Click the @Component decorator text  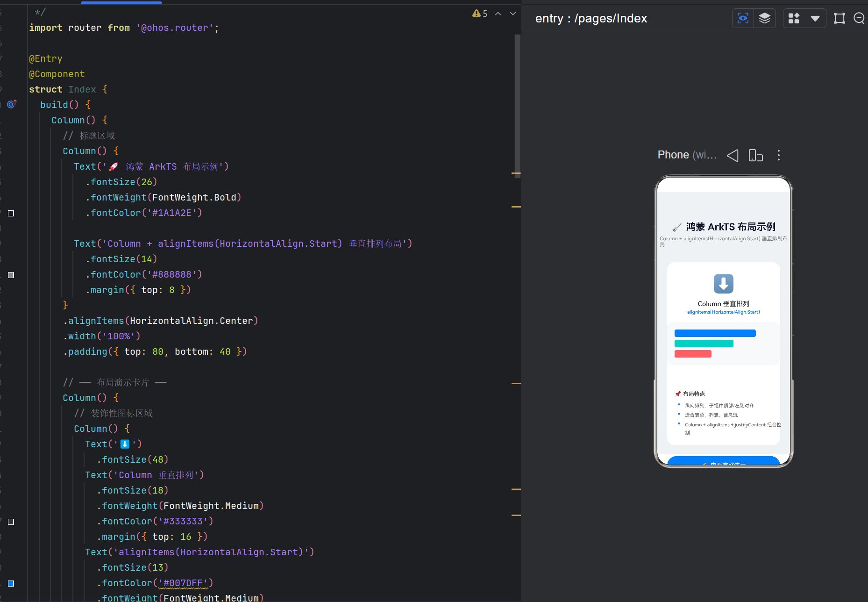click(57, 74)
